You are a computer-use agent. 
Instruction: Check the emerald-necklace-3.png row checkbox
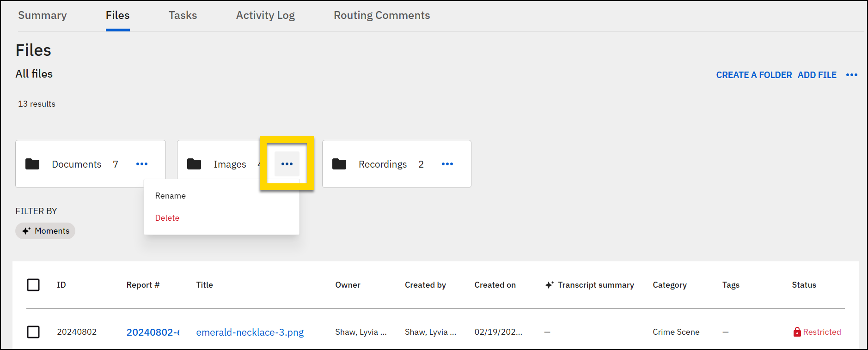[33, 332]
